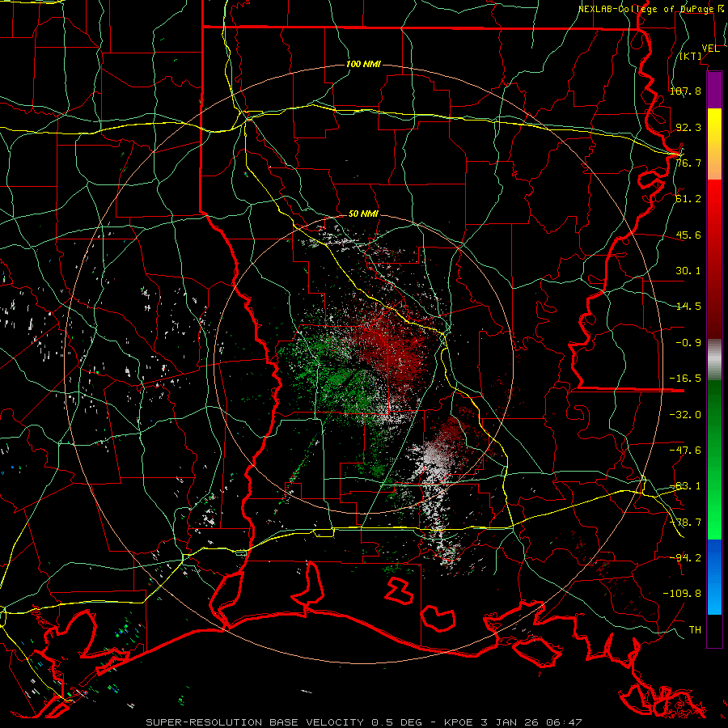Click the VEL legend title
Viewport: 728px width, 728px height.
coord(710,49)
